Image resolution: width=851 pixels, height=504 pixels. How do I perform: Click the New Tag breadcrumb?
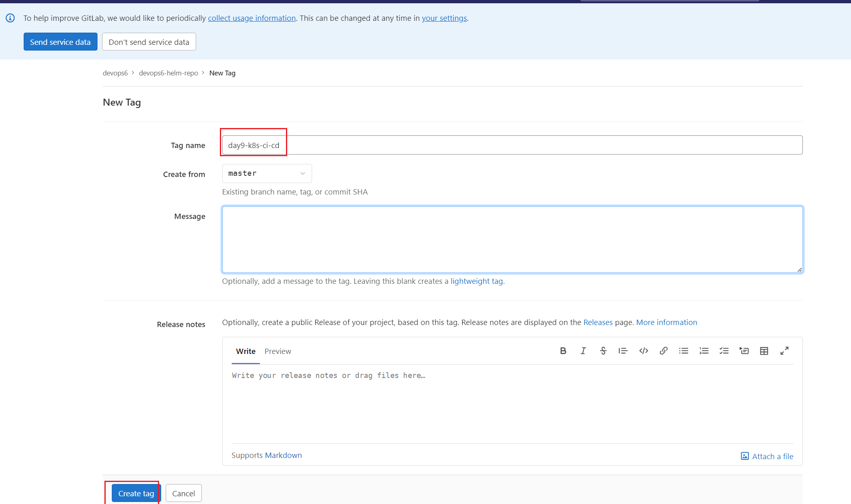[x=222, y=73]
